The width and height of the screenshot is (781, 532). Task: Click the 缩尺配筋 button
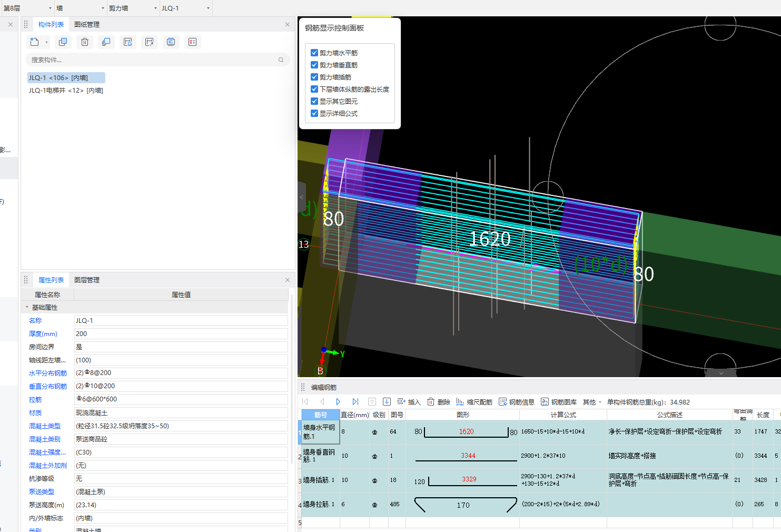click(x=474, y=402)
